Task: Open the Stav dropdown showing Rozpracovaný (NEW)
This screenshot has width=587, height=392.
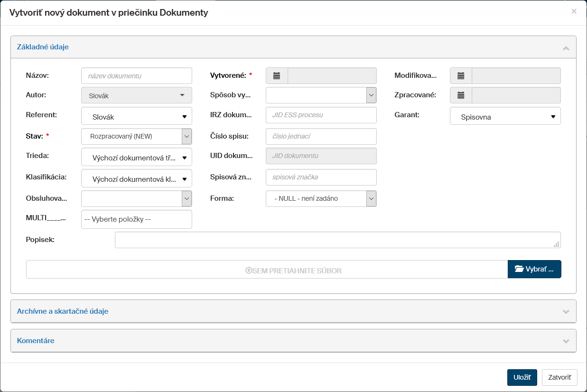Action: coord(137,136)
